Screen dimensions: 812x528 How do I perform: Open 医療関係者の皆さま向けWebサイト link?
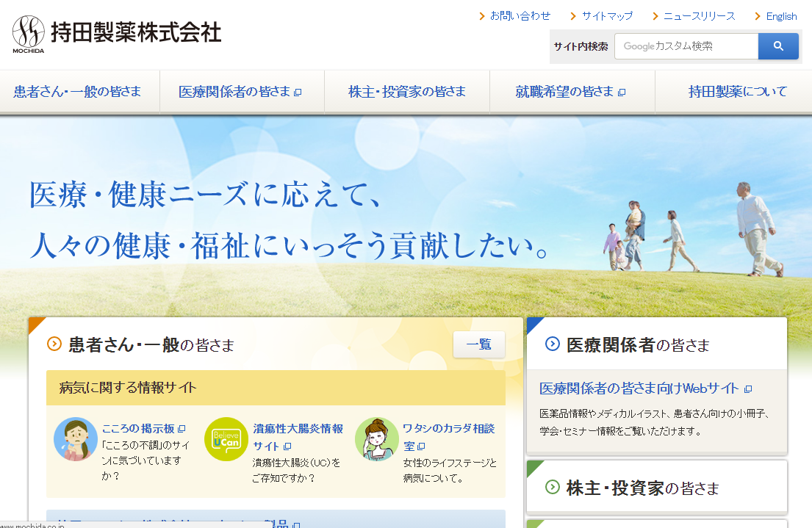click(x=639, y=388)
